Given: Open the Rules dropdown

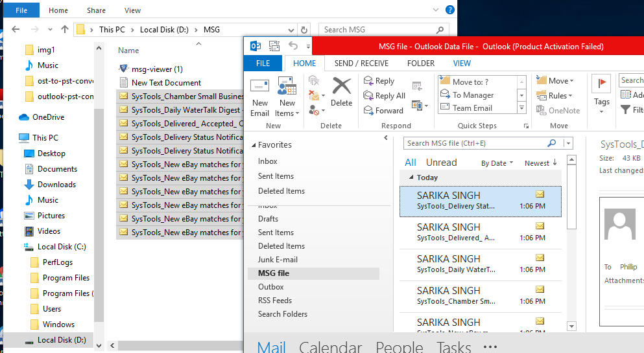Looking at the screenshot, I should click(554, 95).
